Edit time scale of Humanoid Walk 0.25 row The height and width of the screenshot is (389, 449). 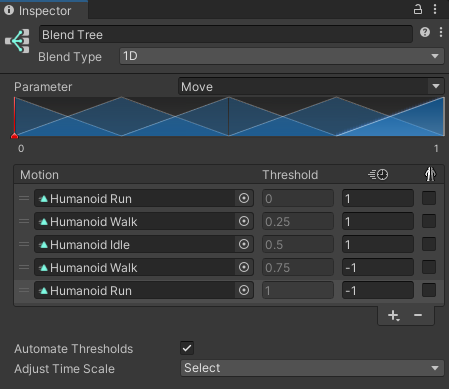(378, 221)
